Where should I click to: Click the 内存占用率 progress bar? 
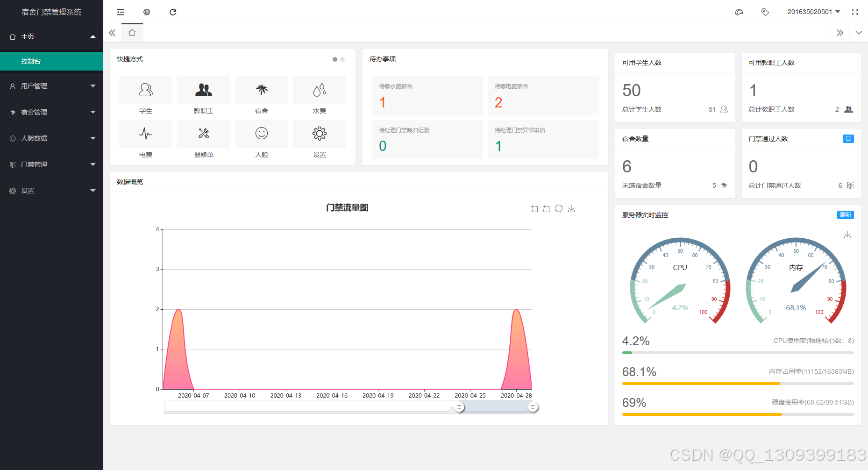(x=738, y=384)
